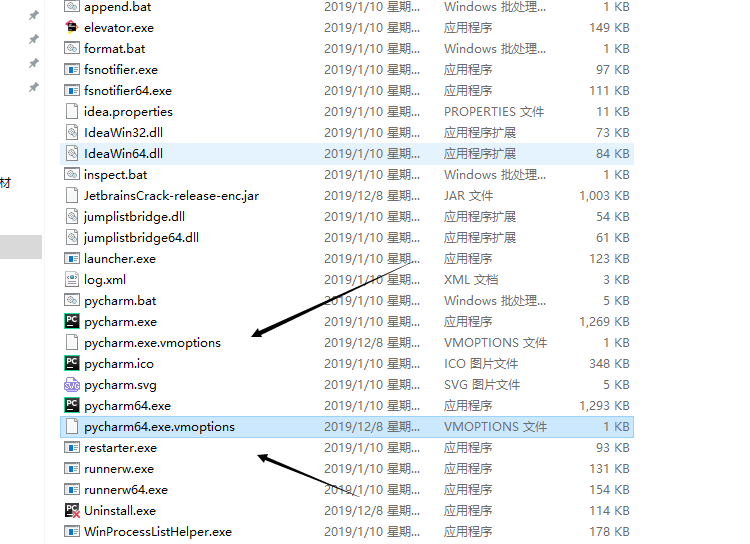This screenshot has width=750, height=544.
Task: Click the JetbrainsCrack-release-enc.jar file name
Action: (172, 196)
